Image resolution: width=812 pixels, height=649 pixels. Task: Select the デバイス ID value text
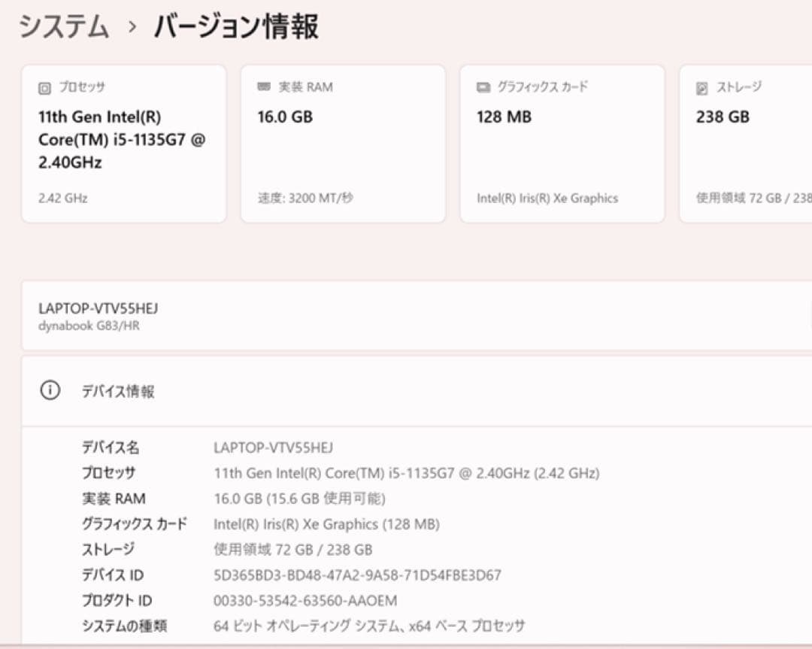357,575
